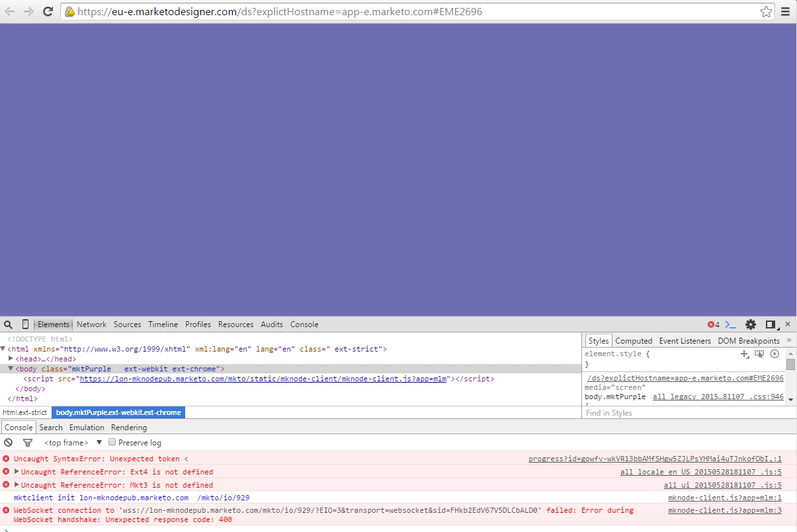Open the Chrome hamburger menu

click(785, 12)
